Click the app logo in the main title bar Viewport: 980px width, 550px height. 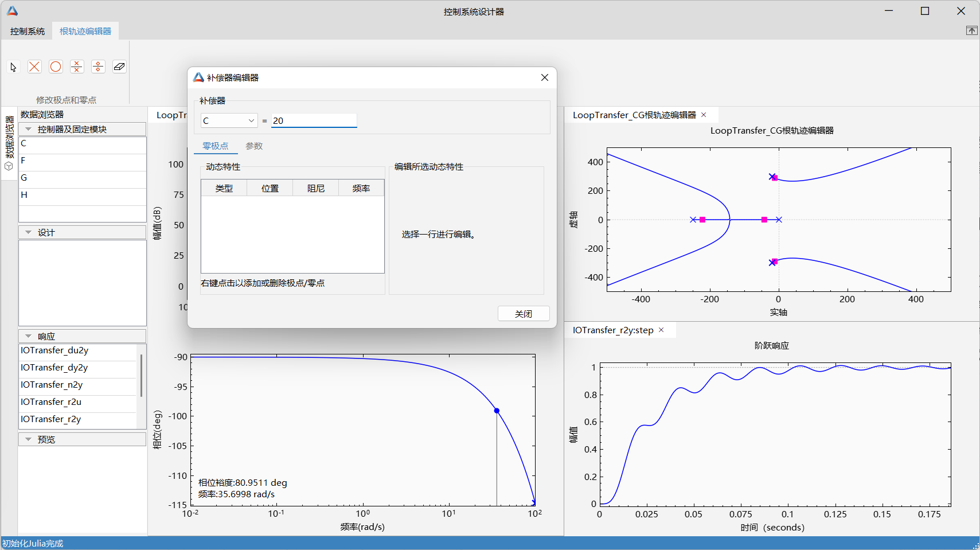tap(13, 11)
